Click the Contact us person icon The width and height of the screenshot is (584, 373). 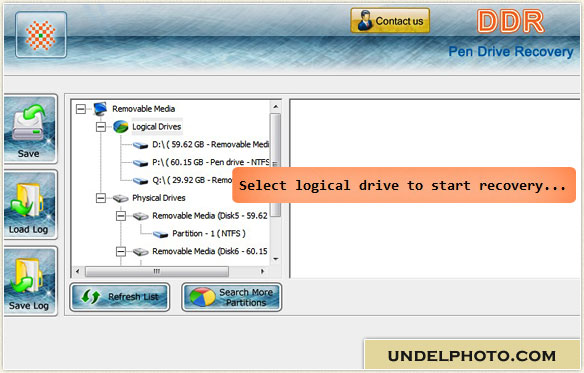point(364,21)
